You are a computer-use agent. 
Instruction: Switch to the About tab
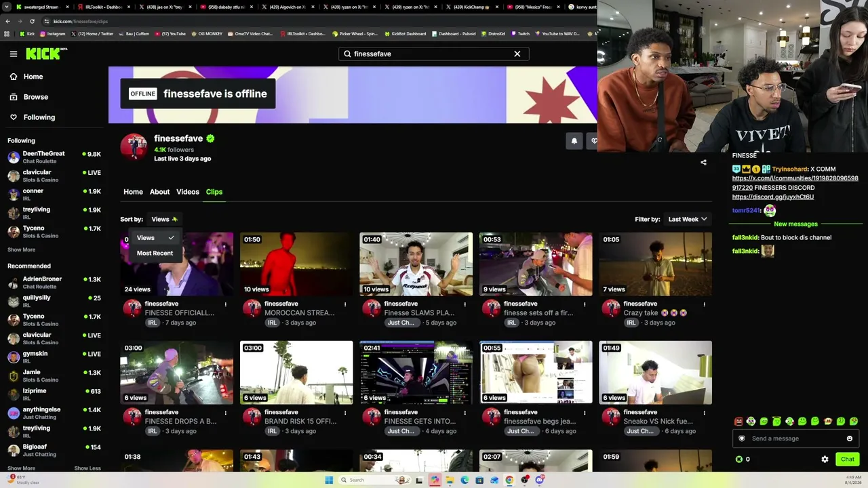point(159,192)
